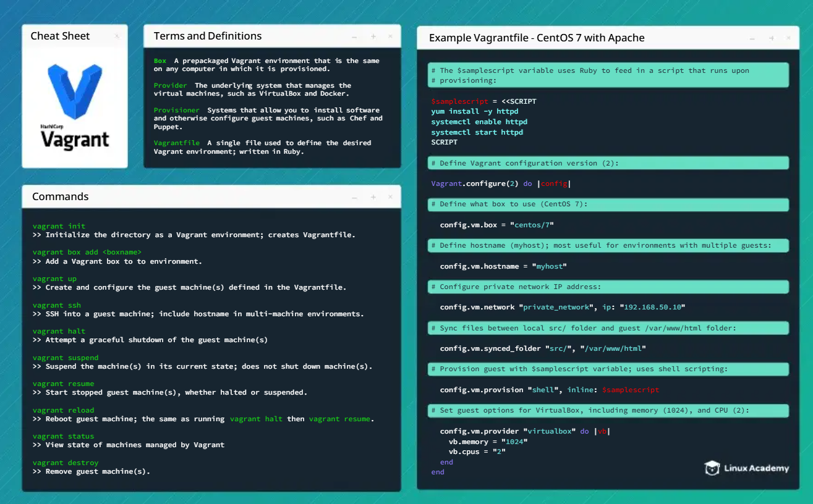Click the 'Configure private network IP address' comment bar
The height and width of the screenshot is (504, 813).
pos(608,287)
